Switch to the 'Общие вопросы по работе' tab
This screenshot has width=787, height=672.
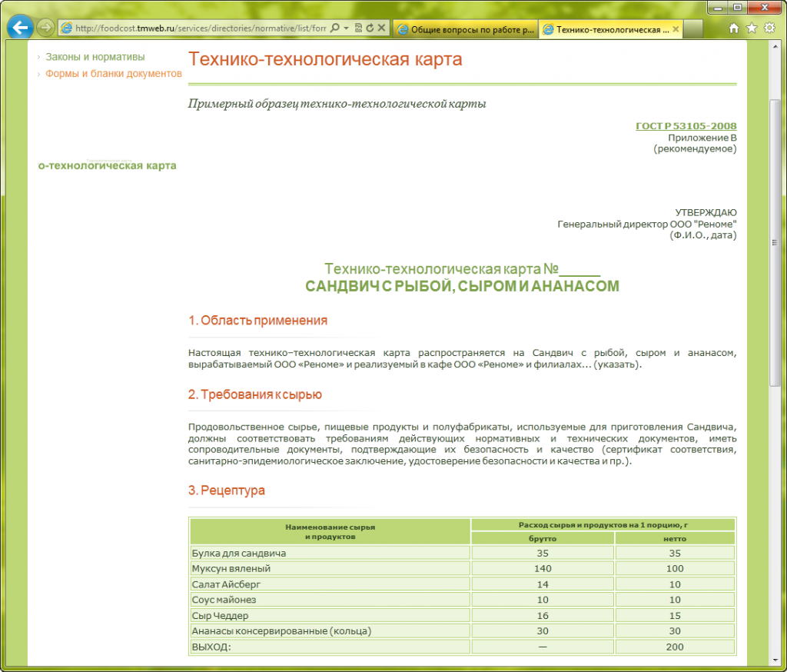click(x=465, y=29)
